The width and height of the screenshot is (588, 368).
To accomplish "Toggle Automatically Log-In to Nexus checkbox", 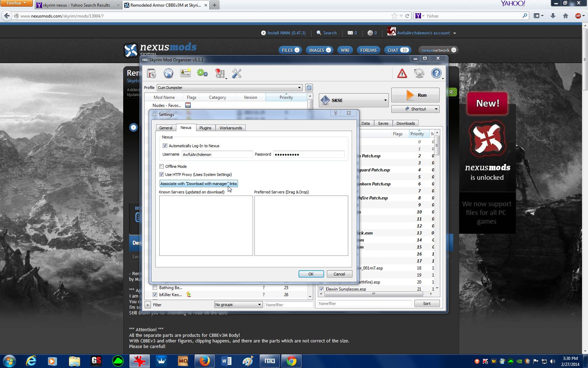I will tap(165, 146).
